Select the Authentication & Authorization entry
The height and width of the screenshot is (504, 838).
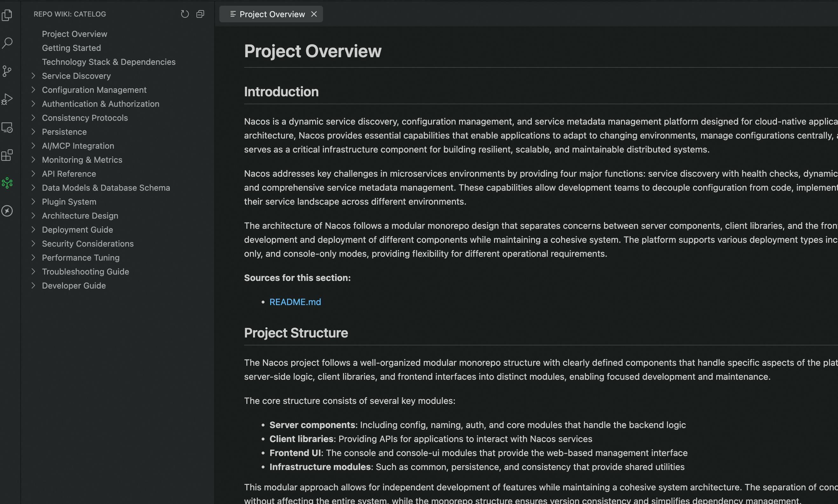100,104
